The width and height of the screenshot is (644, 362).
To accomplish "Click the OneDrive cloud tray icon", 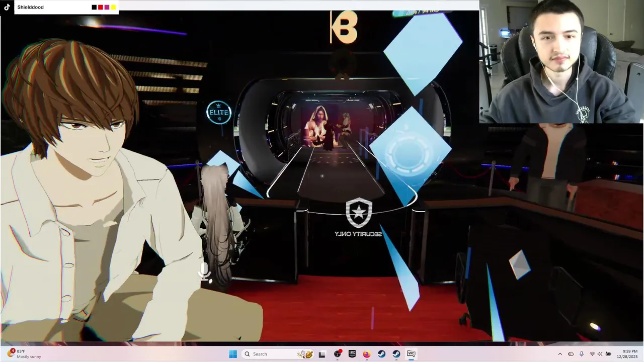I will click(x=571, y=354).
